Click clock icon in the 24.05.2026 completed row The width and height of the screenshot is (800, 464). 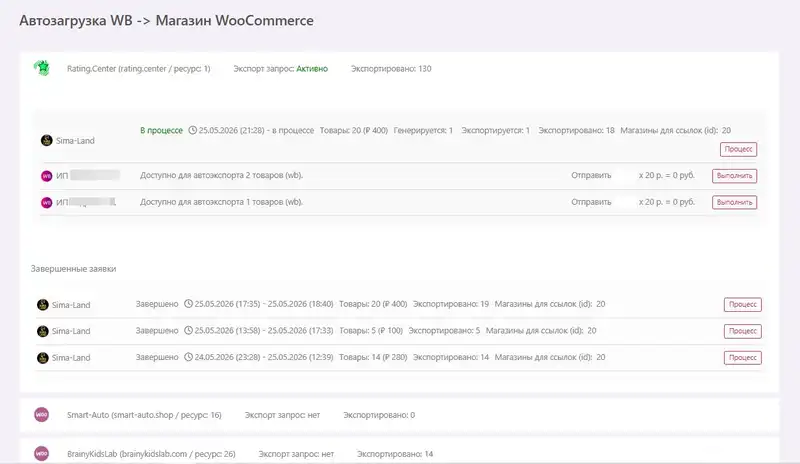[x=188, y=357]
